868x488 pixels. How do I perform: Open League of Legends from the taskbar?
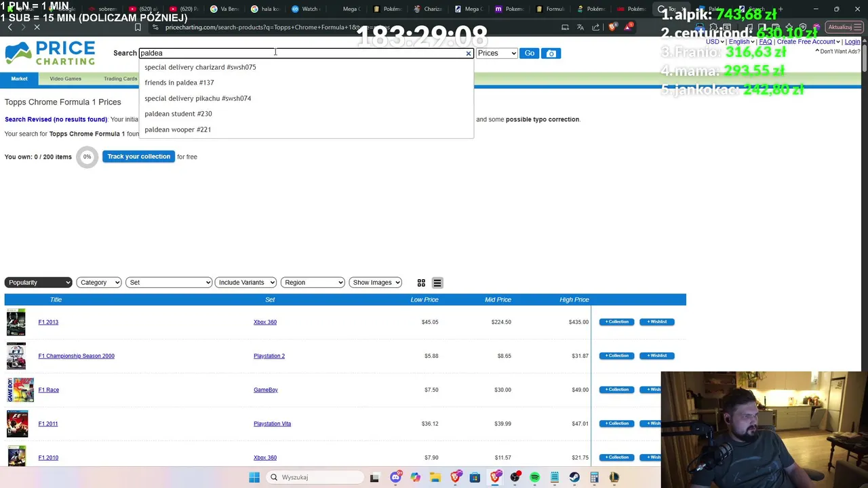pos(614,477)
